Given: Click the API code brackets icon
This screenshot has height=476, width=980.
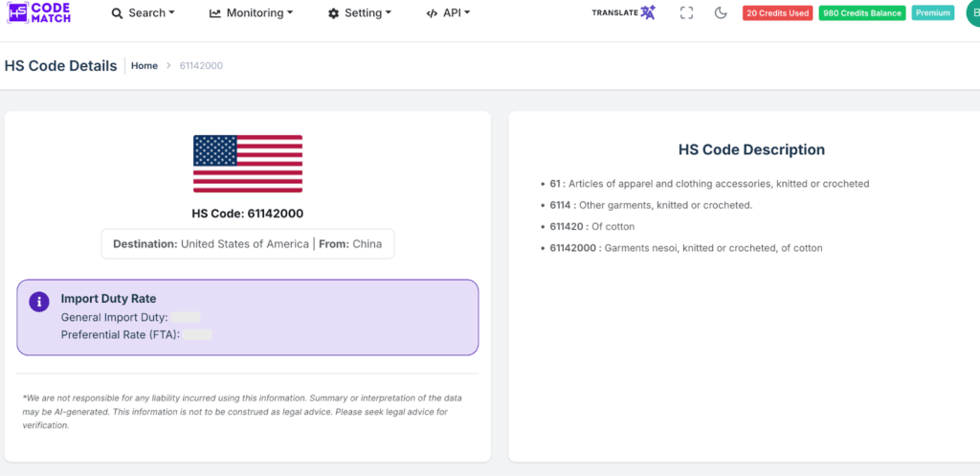Looking at the screenshot, I should tap(432, 13).
